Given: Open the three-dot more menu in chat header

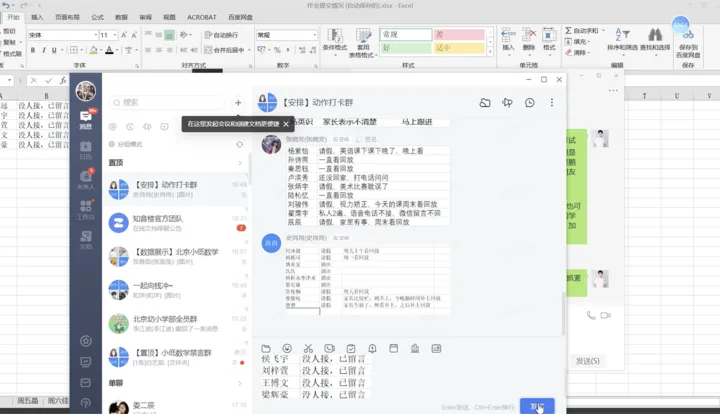Looking at the screenshot, I should pyautogui.click(x=551, y=103).
